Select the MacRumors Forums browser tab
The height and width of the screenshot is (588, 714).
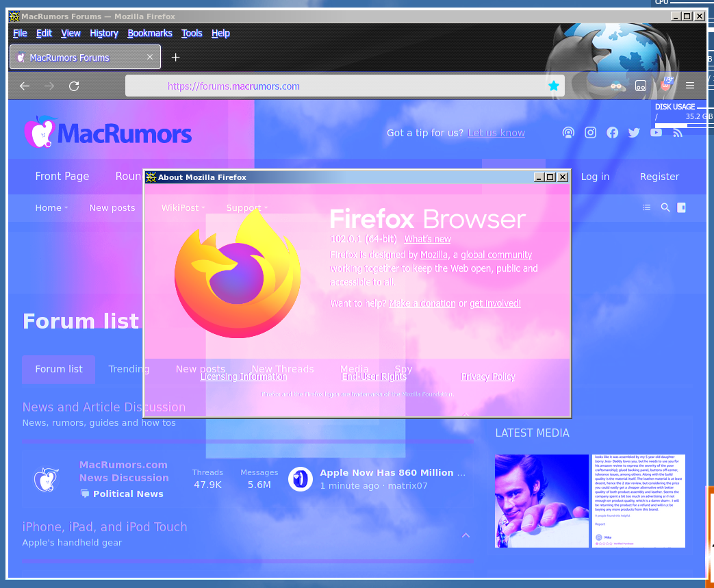pos(85,57)
